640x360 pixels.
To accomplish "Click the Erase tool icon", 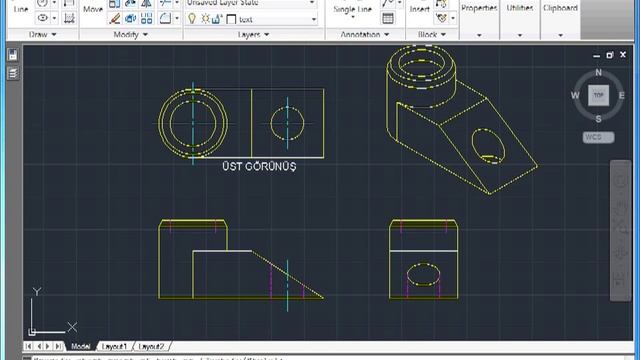I will (x=115, y=18).
